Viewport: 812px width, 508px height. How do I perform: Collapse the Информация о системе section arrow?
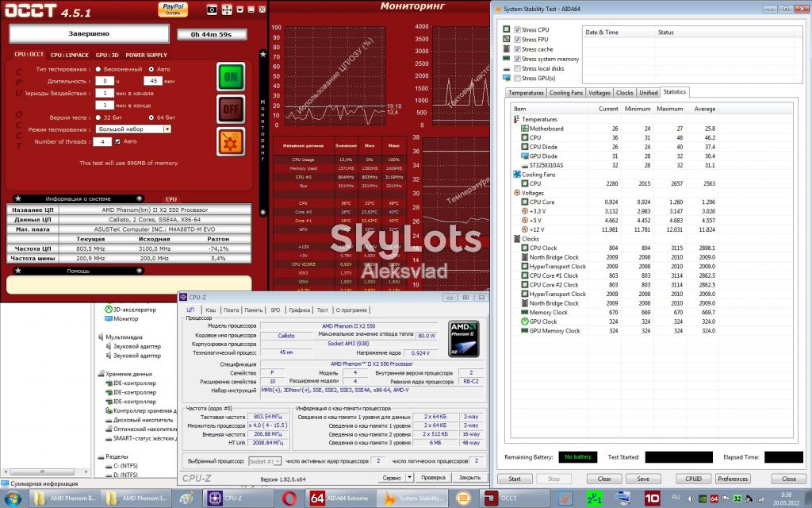click(x=139, y=198)
